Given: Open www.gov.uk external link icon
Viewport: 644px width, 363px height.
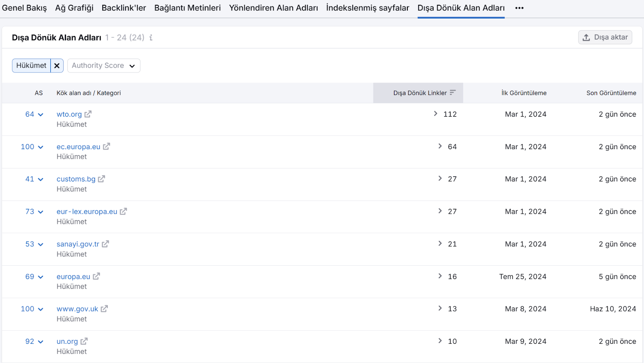Looking at the screenshot, I should (105, 309).
